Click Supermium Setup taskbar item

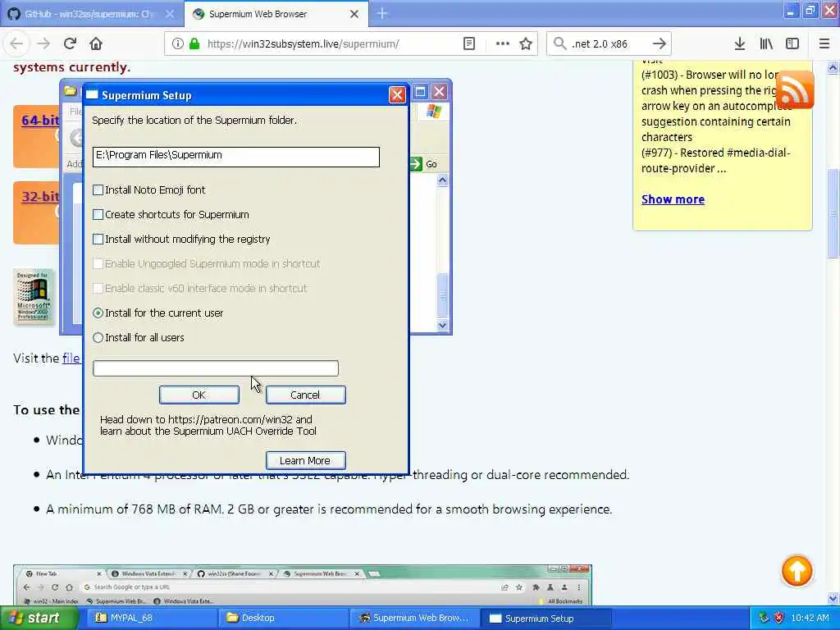(x=546, y=618)
